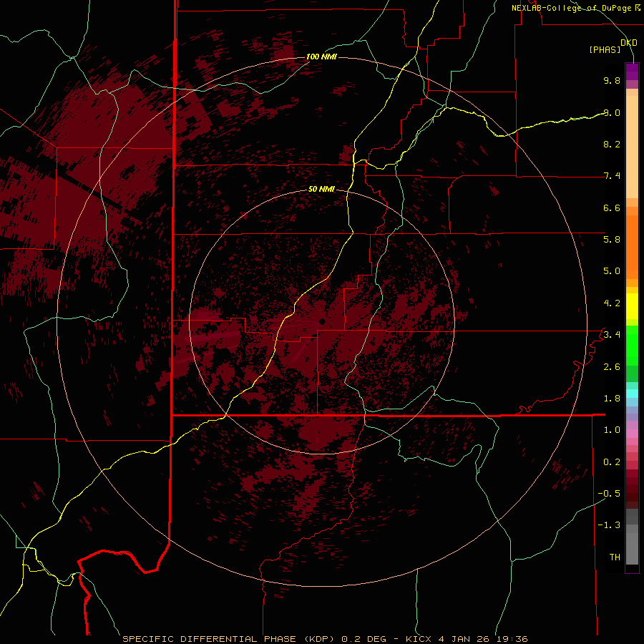The height and width of the screenshot is (644, 644).
Task: Click the 5.8 scale value
Action: [612, 239]
